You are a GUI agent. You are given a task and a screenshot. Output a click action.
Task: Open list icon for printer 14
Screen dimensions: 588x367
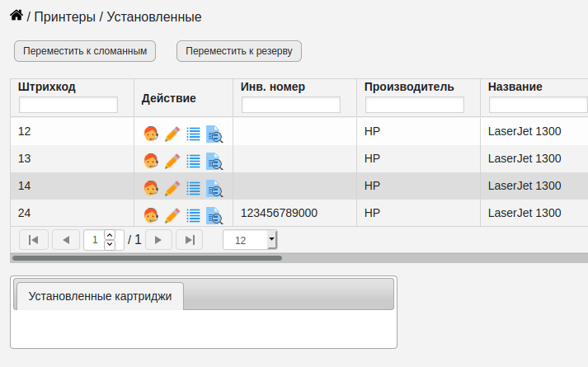click(194, 188)
